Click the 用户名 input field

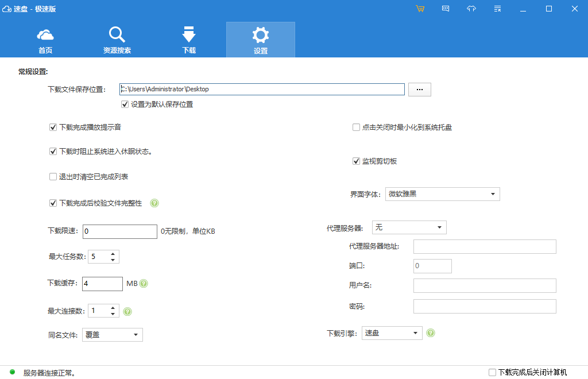485,285
